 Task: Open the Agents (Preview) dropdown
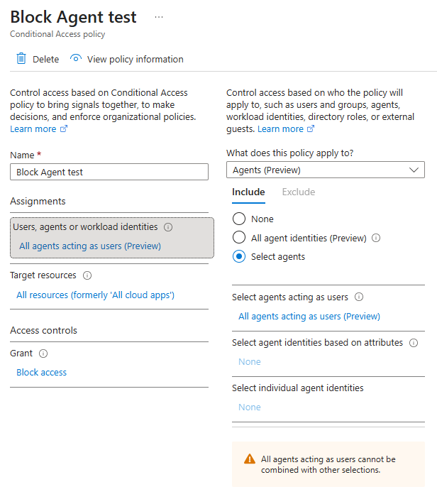[x=325, y=170]
